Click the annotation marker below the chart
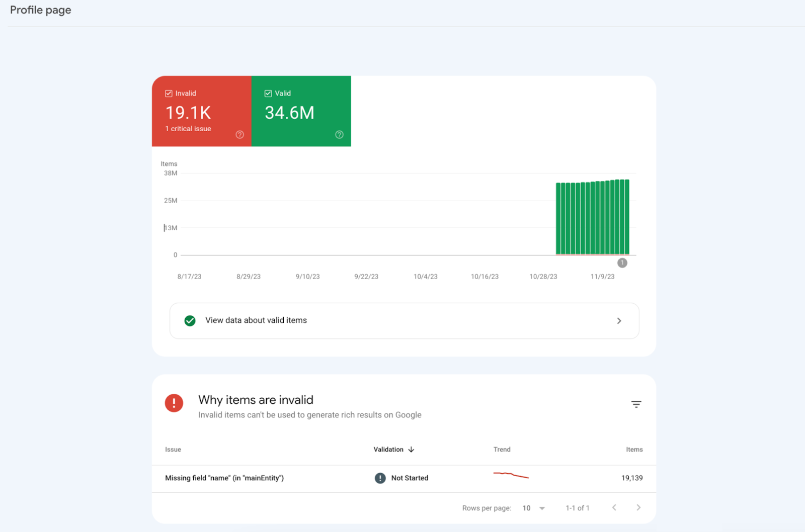Image resolution: width=805 pixels, height=532 pixels. pos(622,262)
